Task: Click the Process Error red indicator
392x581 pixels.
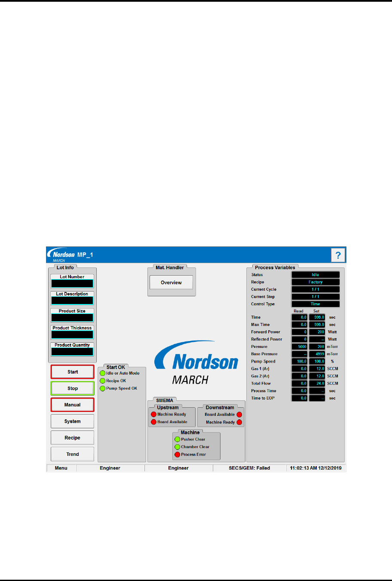Action: [x=177, y=455]
